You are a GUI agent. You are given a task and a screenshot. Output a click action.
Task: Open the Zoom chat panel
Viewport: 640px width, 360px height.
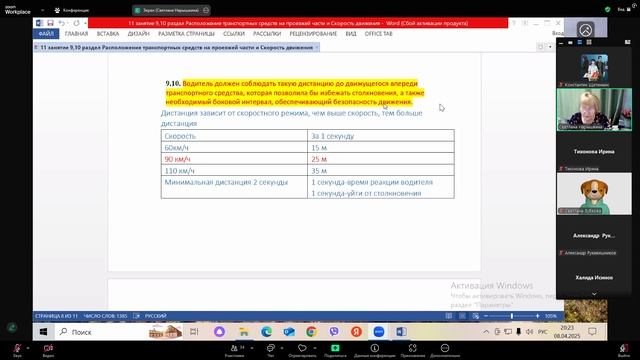pyautogui.click(x=271, y=350)
